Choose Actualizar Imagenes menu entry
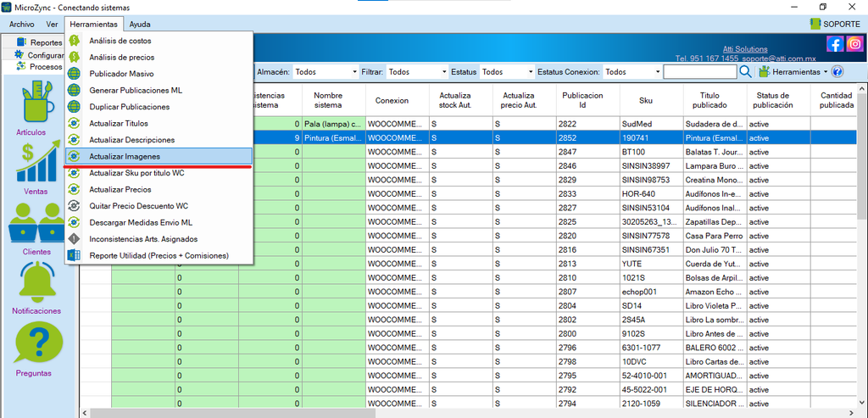 click(159, 157)
